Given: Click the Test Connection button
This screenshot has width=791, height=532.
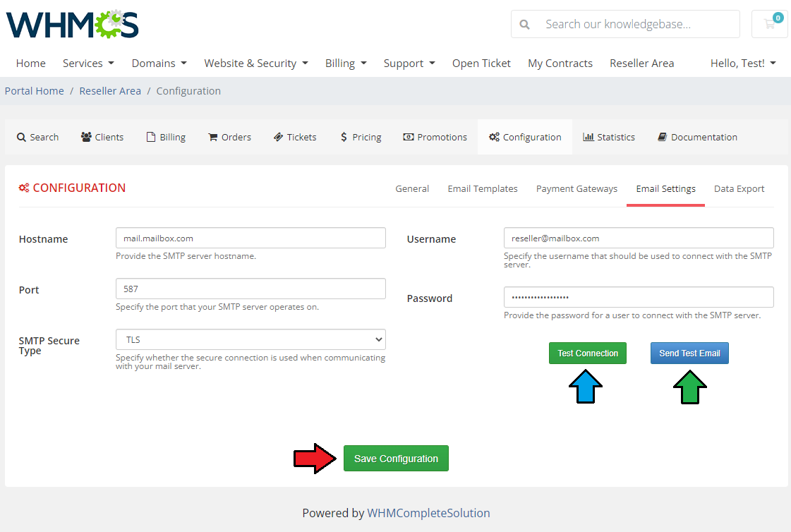Looking at the screenshot, I should [x=588, y=353].
